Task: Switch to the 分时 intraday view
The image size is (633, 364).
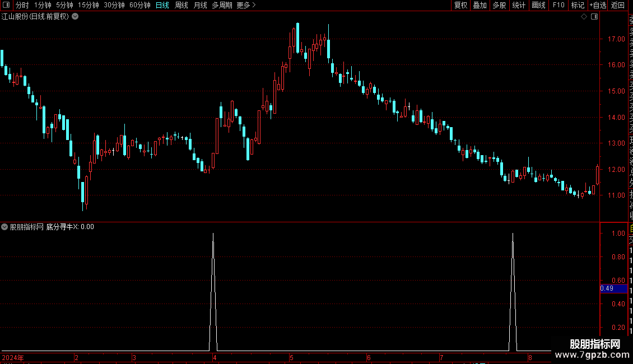Action: point(22,5)
